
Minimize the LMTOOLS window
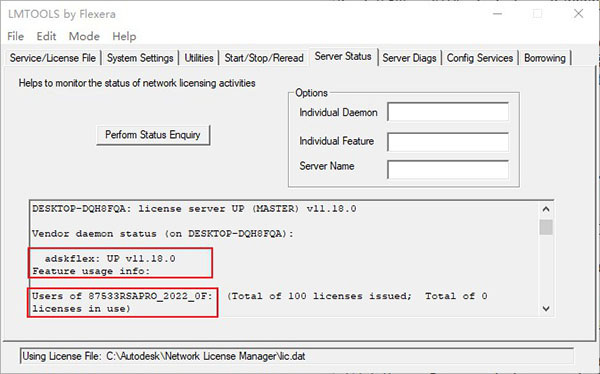[497, 14]
